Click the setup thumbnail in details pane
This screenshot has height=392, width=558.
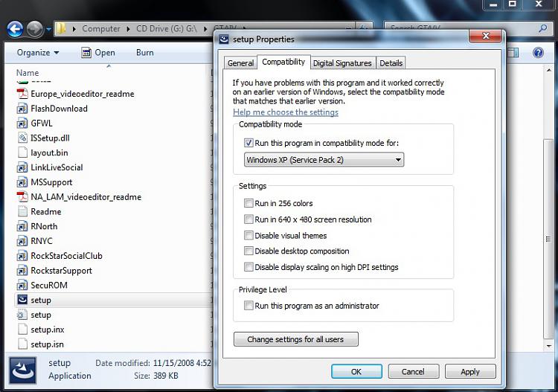[22, 370]
